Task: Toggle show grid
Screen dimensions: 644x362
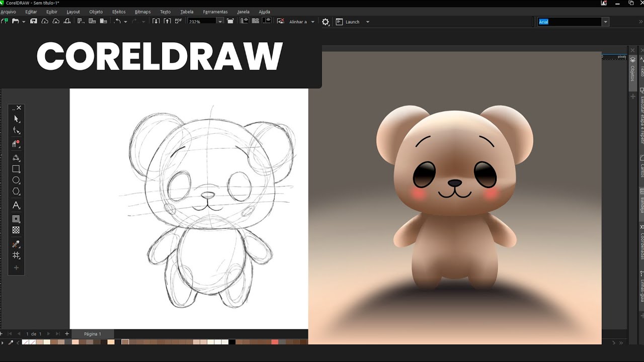Action: point(255,22)
